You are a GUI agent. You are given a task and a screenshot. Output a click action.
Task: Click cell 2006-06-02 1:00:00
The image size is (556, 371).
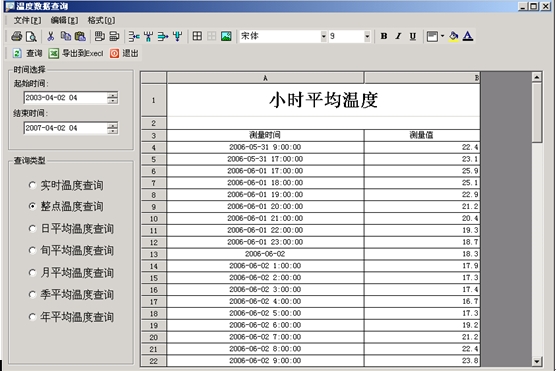tap(265, 266)
